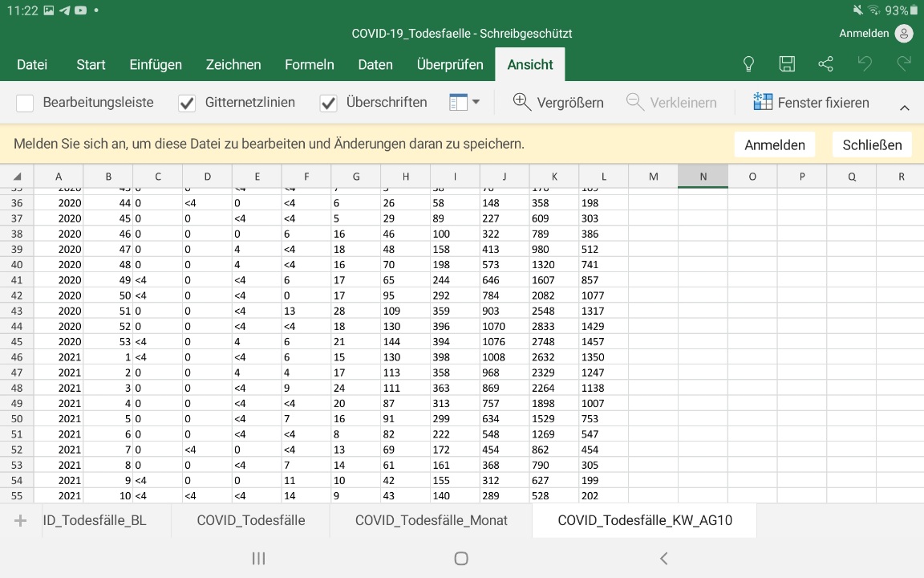Click the Vergrößern zoom-in magnifier
Image resolution: width=924 pixels, height=578 pixels.
tap(522, 102)
